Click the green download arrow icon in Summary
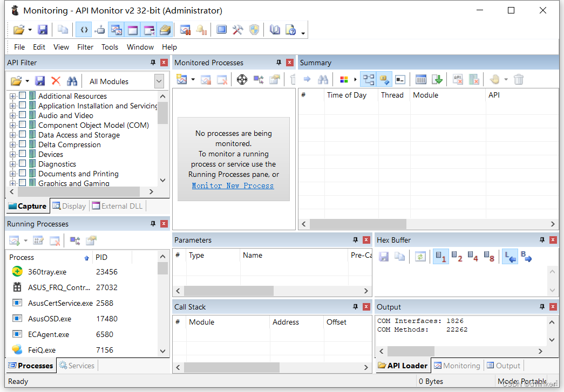 pyautogui.click(x=437, y=79)
